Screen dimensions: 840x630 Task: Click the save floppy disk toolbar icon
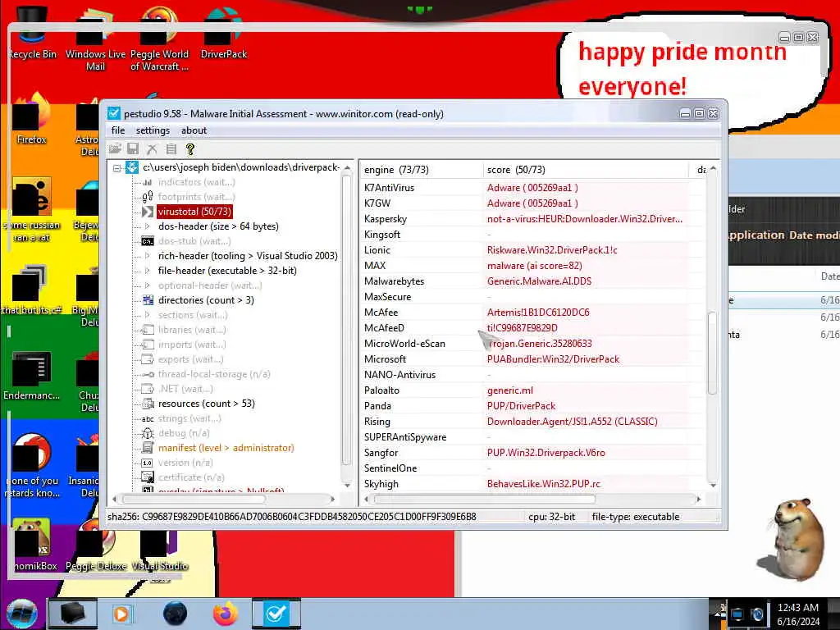[x=133, y=149]
